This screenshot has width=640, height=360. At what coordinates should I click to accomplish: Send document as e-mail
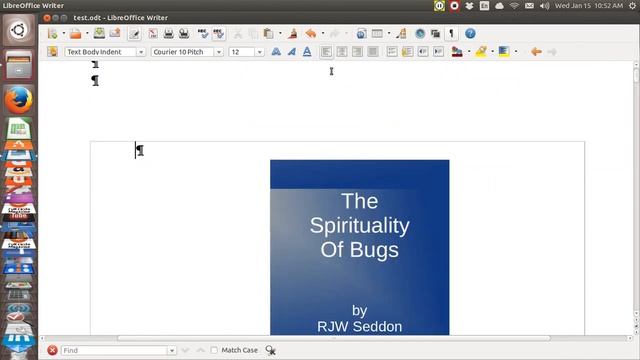pos(115,33)
